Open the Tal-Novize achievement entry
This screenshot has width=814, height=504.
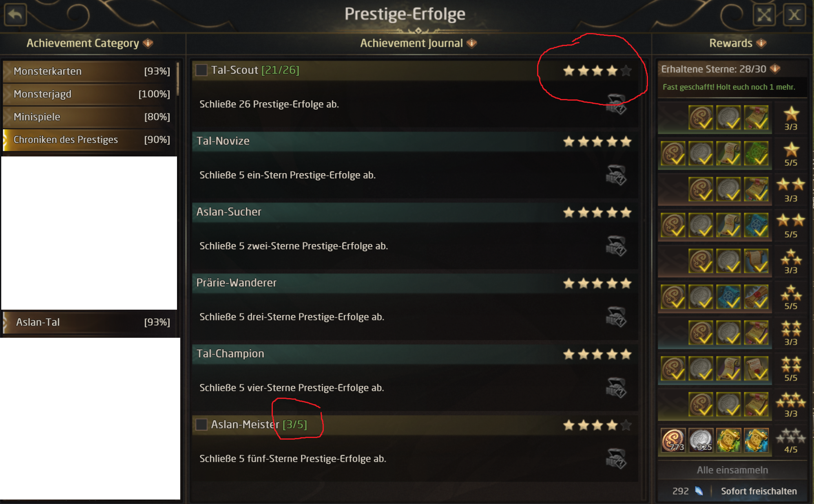pos(414,141)
